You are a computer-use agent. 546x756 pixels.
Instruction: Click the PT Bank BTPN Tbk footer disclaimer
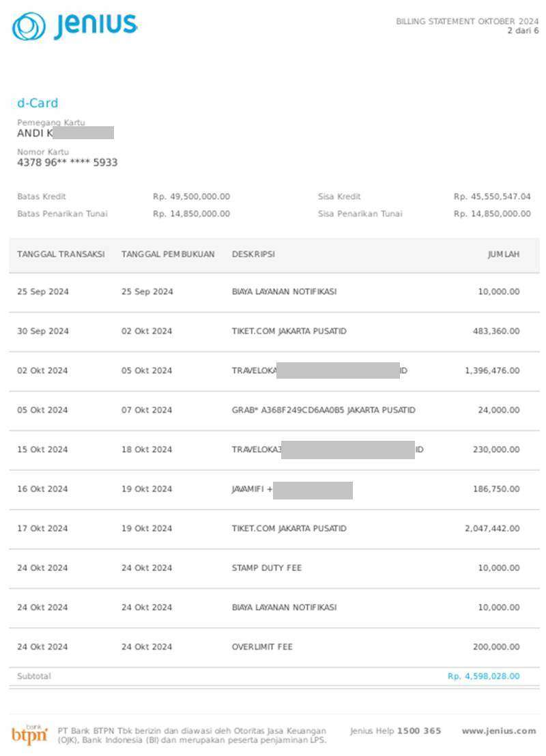[192, 736]
